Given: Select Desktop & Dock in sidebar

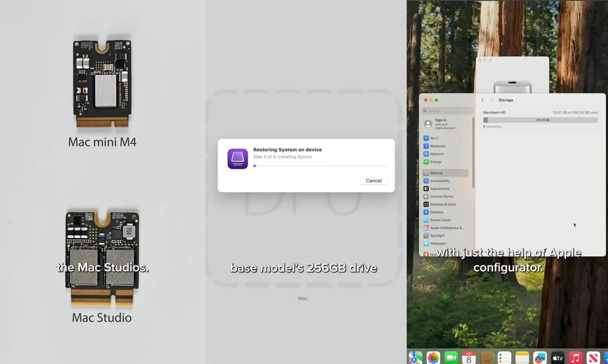Looking at the screenshot, I should coord(443,204).
